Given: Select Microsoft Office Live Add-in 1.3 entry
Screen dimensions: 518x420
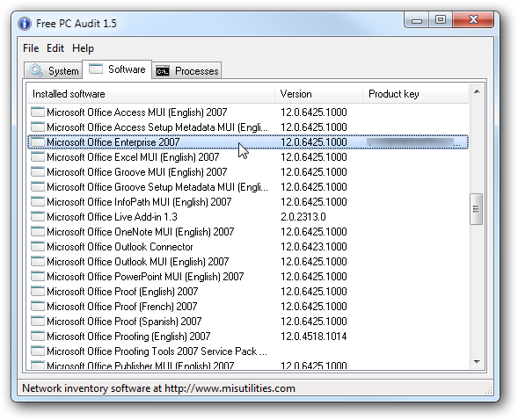Looking at the screenshot, I should point(112,217).
